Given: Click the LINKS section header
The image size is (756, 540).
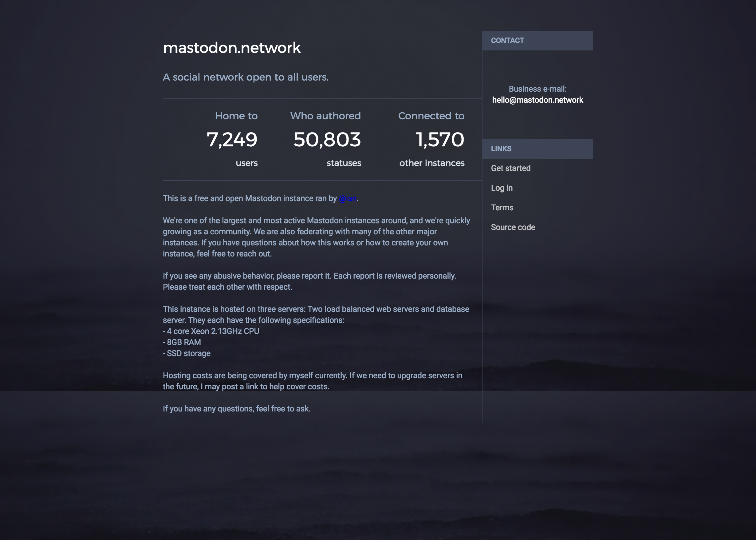Looking at the screenshot, I should [537, 149].
